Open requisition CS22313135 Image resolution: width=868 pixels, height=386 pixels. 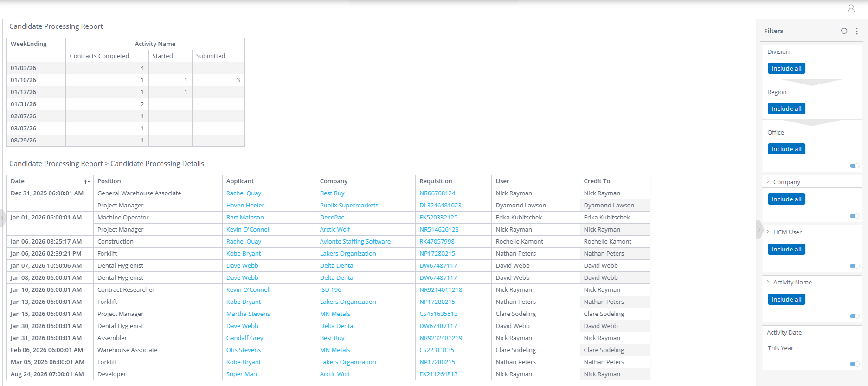tap(437, 350)
